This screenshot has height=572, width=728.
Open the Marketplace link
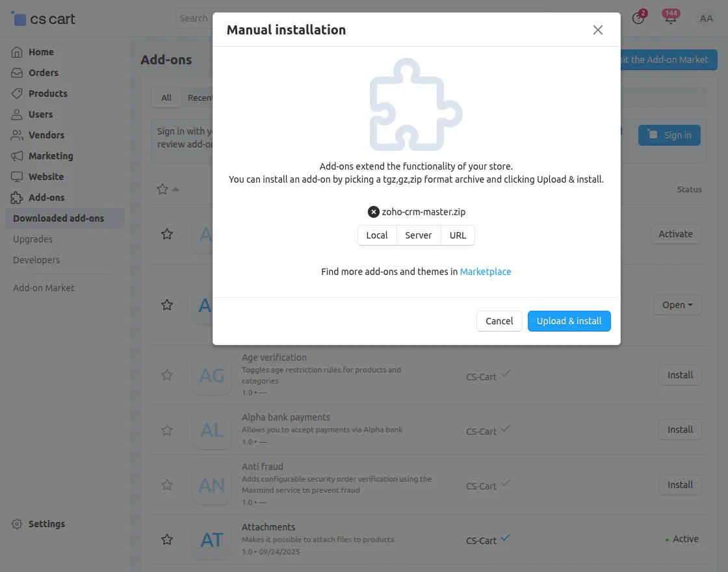point(485,272)
